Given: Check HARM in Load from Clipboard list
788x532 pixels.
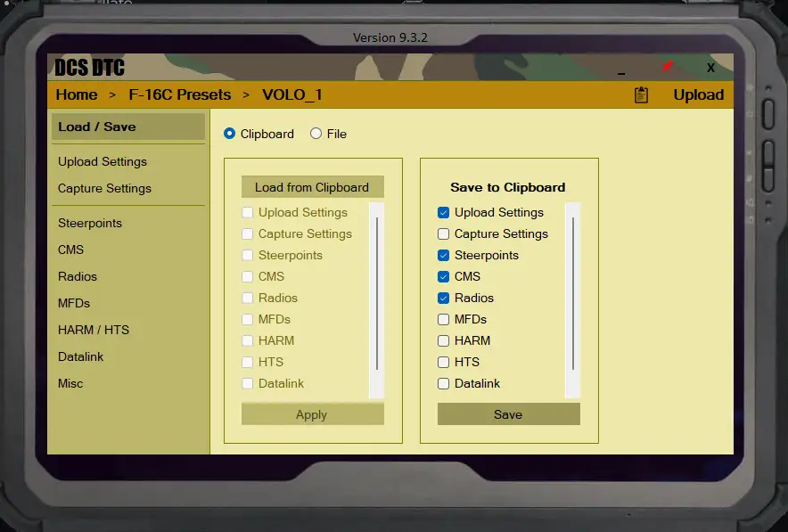Looking at the screenshot, I should point(247,340).
